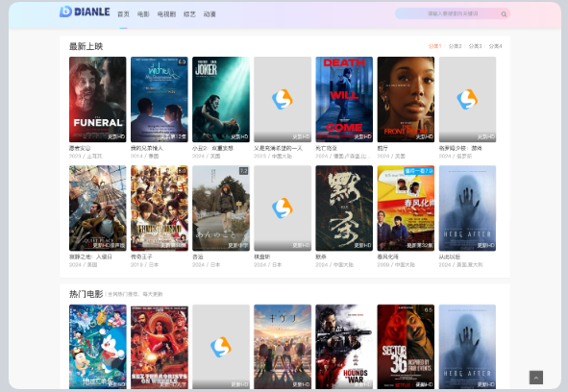Open the placeholder poster in 热门电影
The height and width of the screenshot is (392, 568).
[221, 347]
